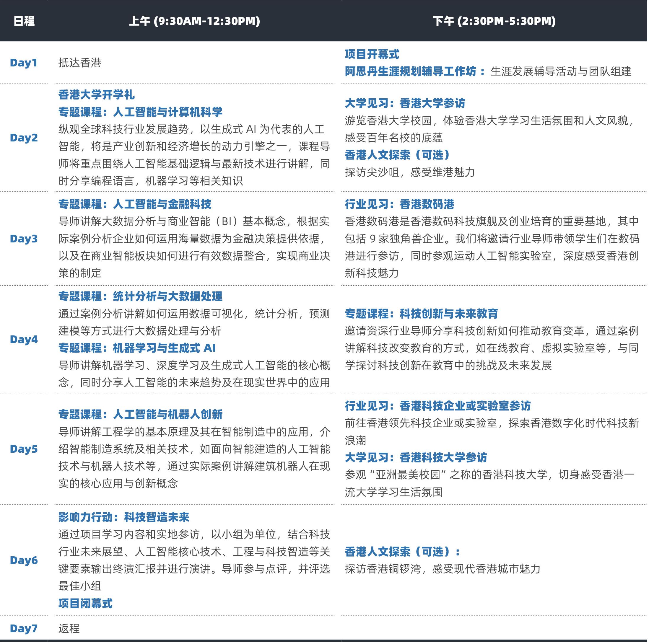The image size is (649, 644).
Task: Open 专题课程：人工智能与金融科技 heading
Action: click(x=135, y=204)
